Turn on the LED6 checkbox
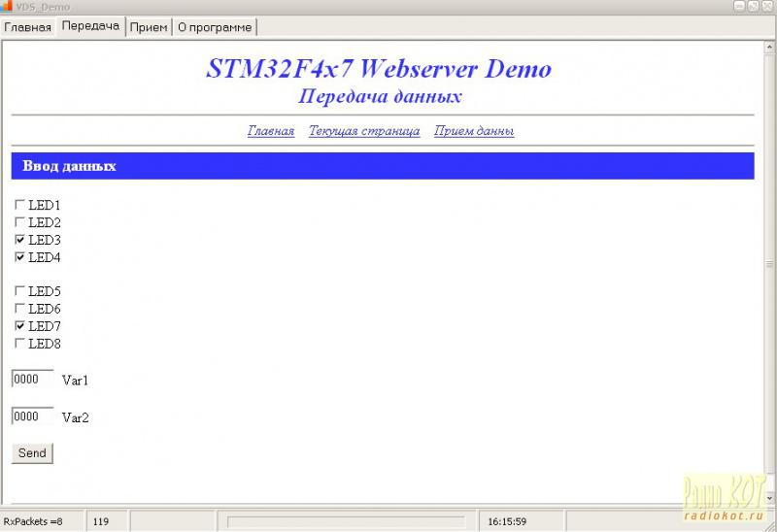The width and height of the screenshot is (777, 532). pos(19,308)
